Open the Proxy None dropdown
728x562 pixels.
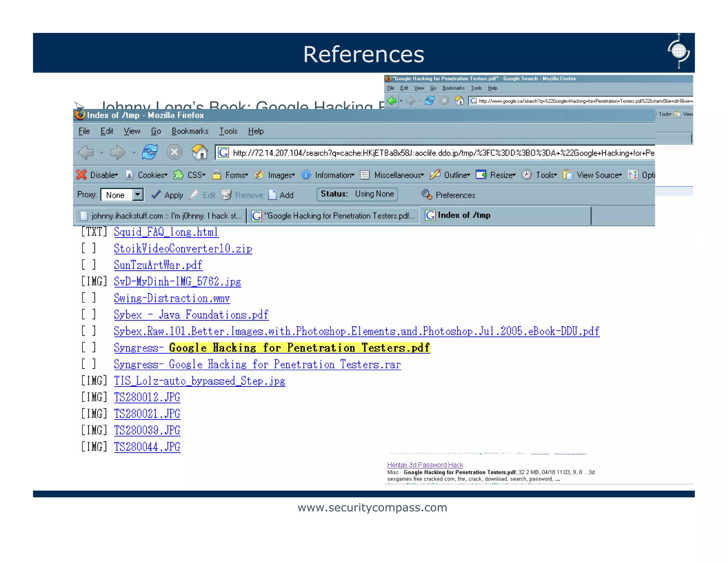(x=122, y=195)
